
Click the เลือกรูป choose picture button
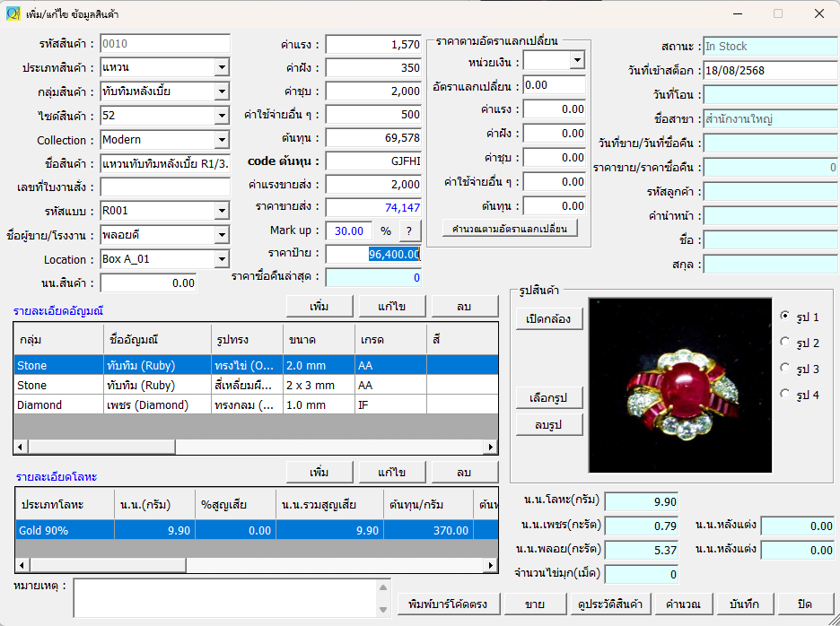coord(549,397)
